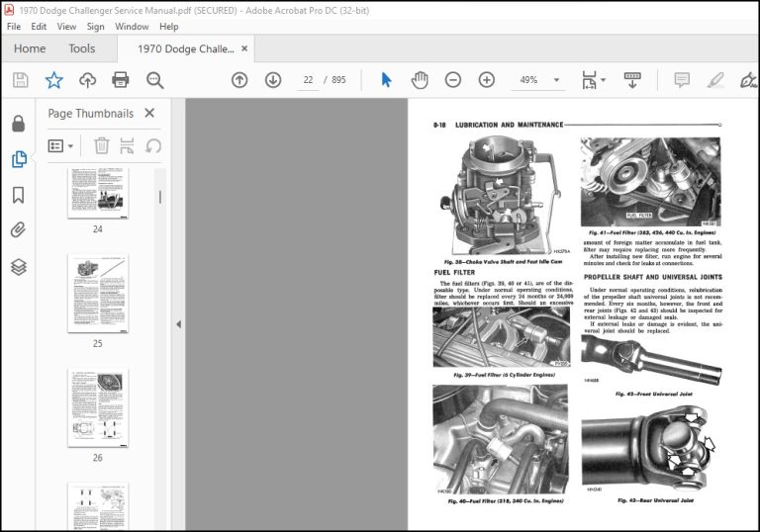This screenshot has width=760, height=532.
Task: Zoom out with minus icon
Action: tap(452, 80)
